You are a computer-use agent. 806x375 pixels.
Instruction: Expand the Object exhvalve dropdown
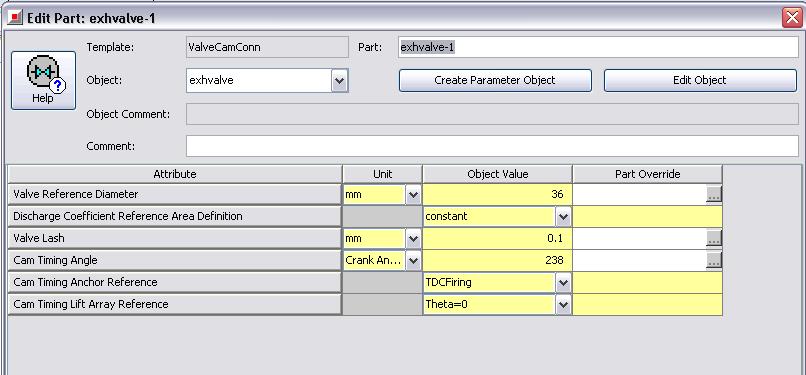[x=339, y=81]
